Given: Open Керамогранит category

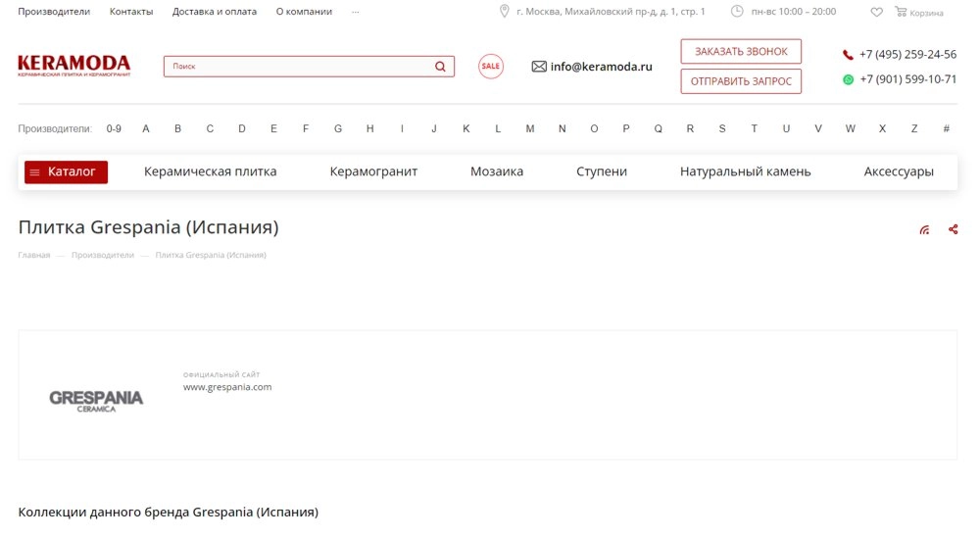Looking at the screenshot, I should [x=373, y=171].
